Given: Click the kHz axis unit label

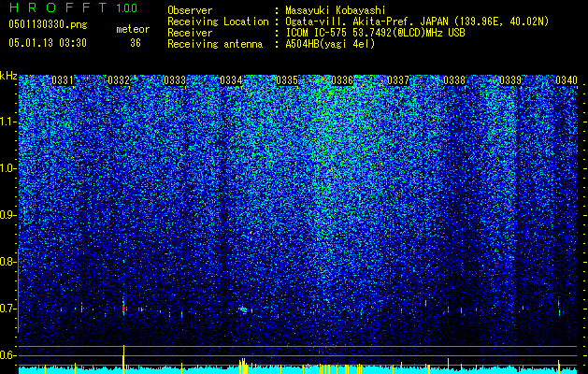Looking at the screenshot, I should [8, 76].
